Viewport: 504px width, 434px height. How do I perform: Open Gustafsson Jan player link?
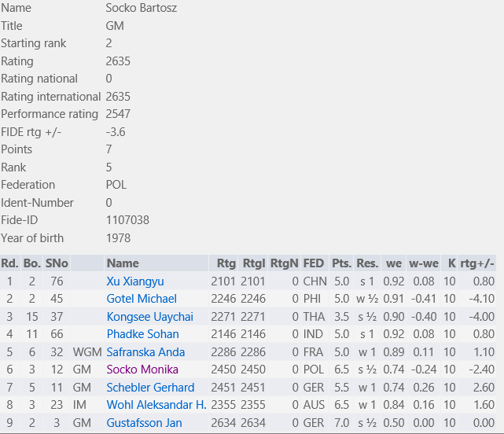(x=145, y=423)
